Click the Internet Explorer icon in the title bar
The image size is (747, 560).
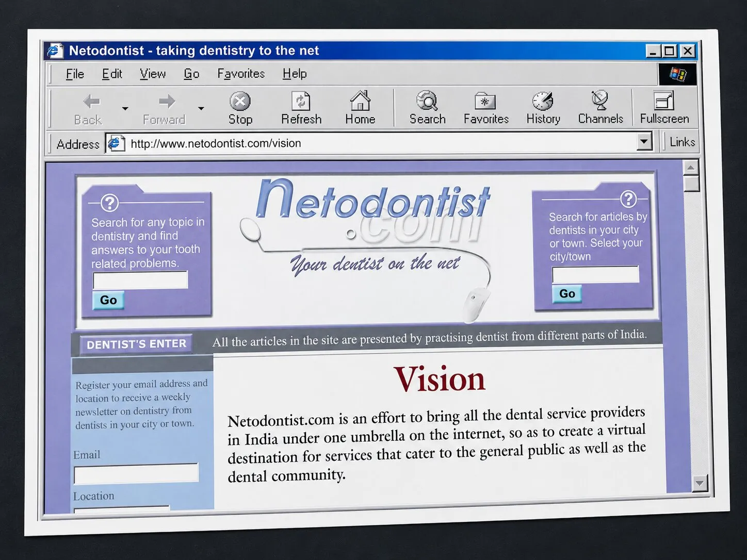point(55,51)
